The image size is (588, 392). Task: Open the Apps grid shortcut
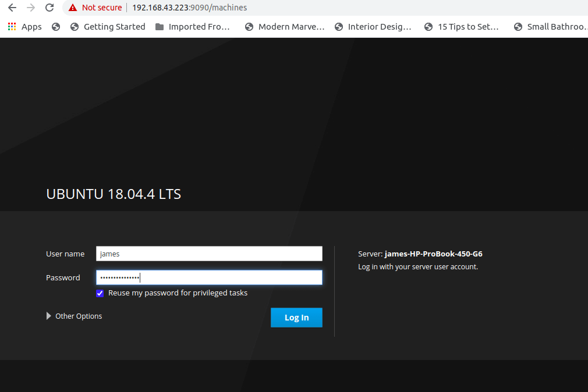25,27
